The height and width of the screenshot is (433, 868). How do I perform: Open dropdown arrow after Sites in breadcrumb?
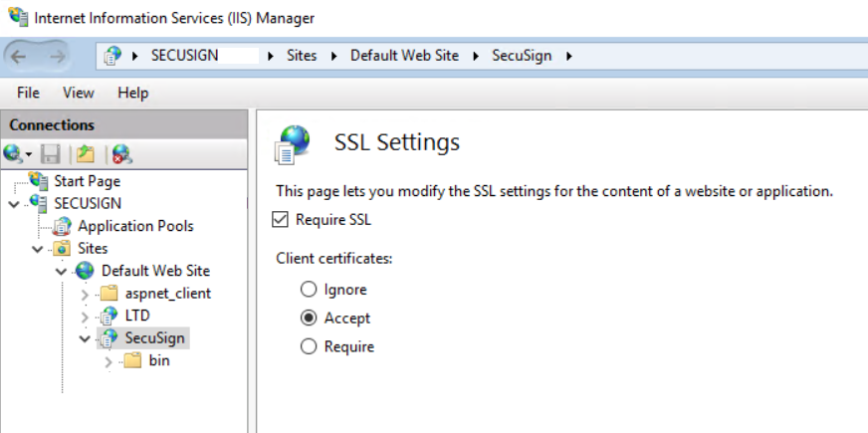click(333, 56)
